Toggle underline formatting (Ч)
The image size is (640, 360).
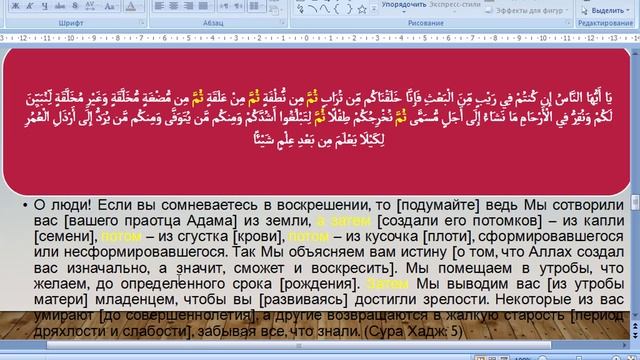(x=44, y=6)
